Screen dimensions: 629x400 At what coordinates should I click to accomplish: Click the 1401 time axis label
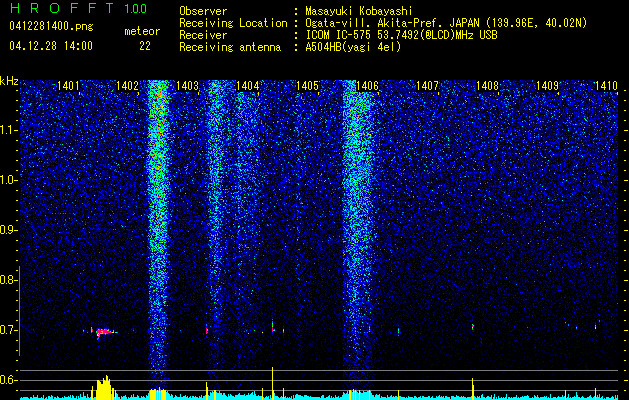tap(68, 85)
